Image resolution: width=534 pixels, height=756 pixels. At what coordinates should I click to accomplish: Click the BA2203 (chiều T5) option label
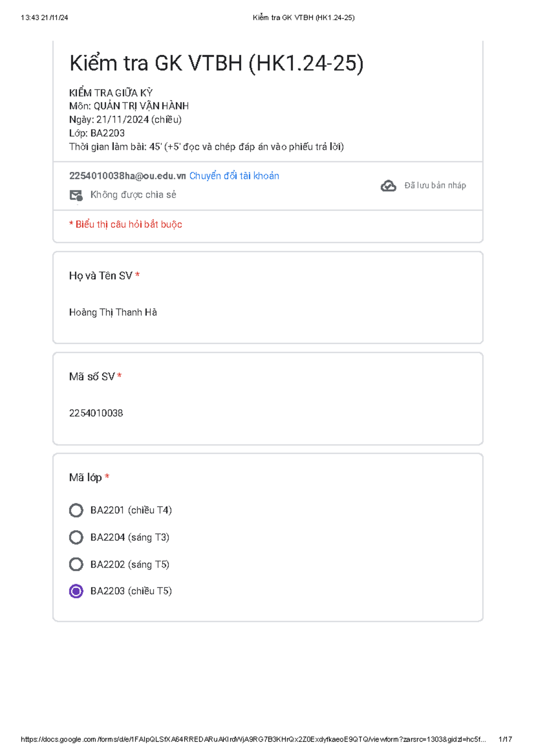point(131,591)
